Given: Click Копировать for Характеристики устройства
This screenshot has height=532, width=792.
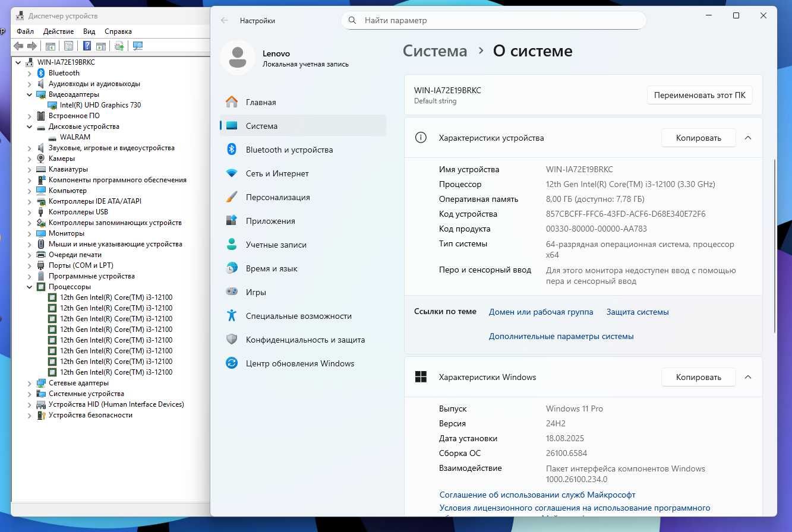Looking at the screenshot, I should [x=699, y=138].
